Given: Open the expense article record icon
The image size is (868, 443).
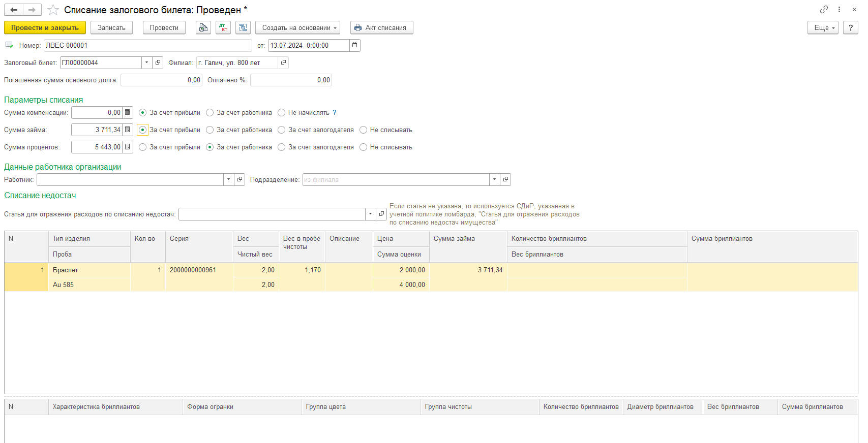Looking at the screenshot, I should tap(381, 214).
